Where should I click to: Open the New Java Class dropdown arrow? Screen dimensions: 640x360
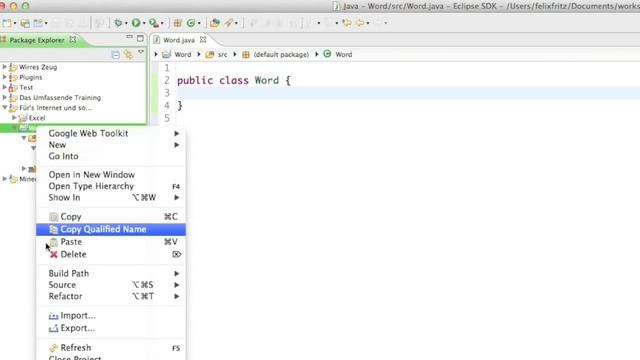pyautogui.click(x=199, y=23)
